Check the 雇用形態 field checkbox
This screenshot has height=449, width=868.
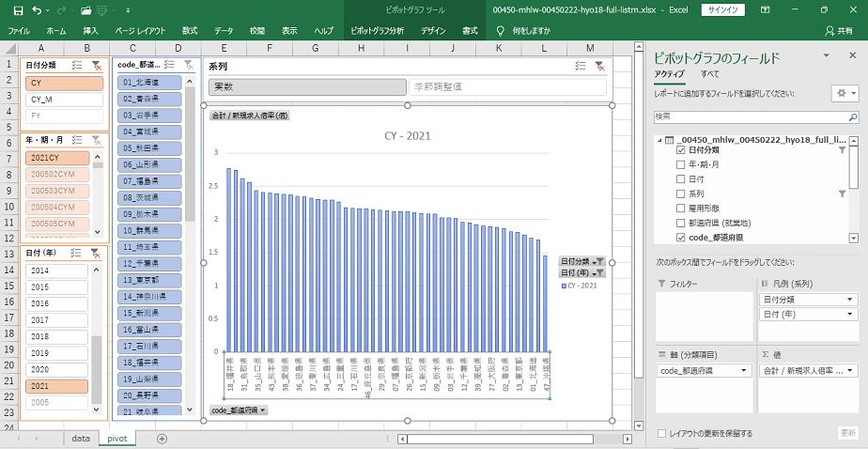click(x=681, y=209)
